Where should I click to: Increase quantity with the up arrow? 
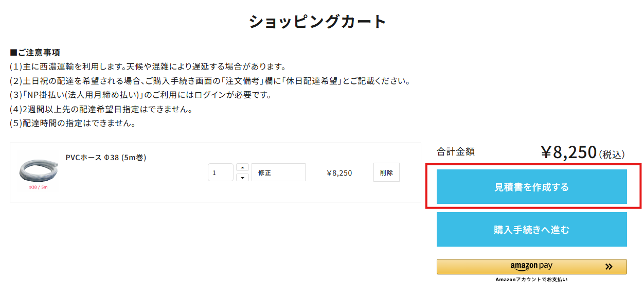(242, 167)
